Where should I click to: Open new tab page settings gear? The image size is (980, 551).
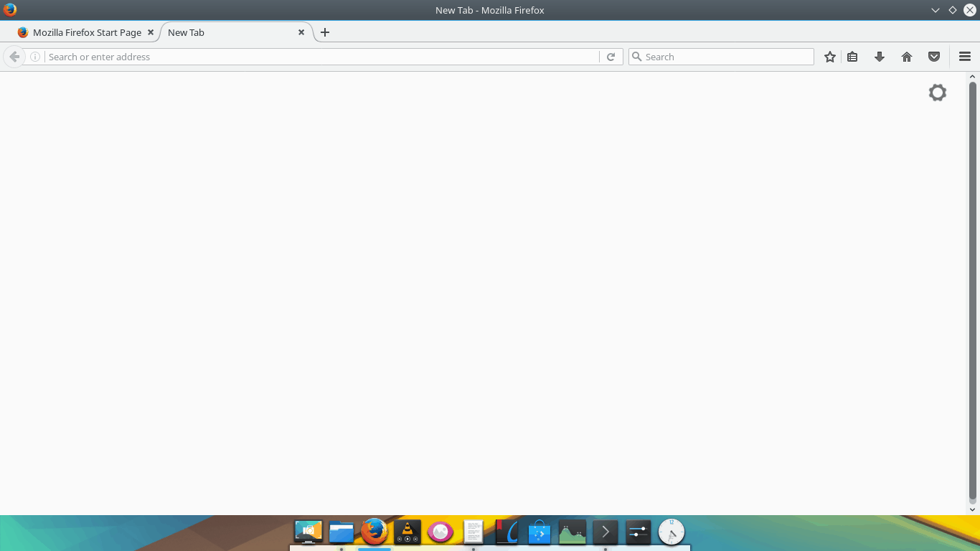(x=938, y=93)
